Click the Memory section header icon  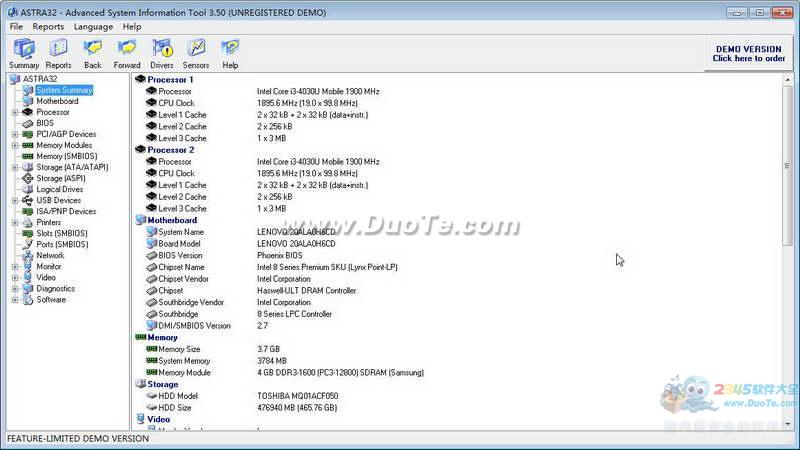tap(140, 337)
